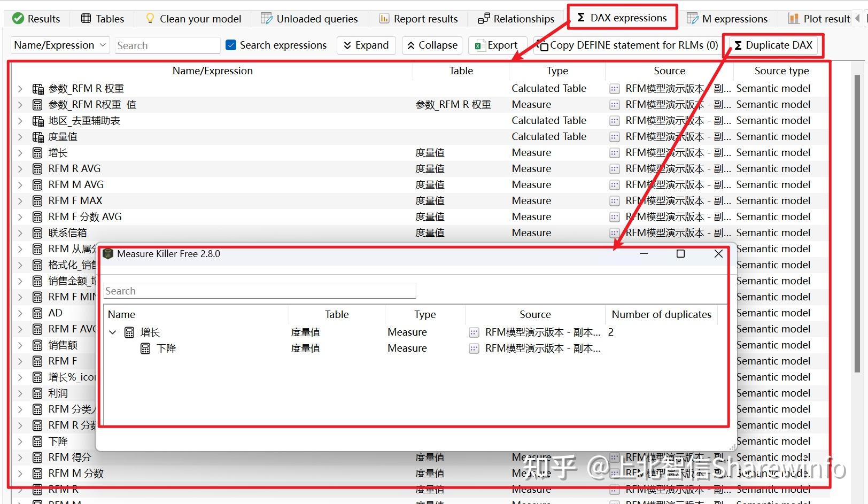View Unloaded queries
The image size is (868, 504).
click(x=309, y=18)
